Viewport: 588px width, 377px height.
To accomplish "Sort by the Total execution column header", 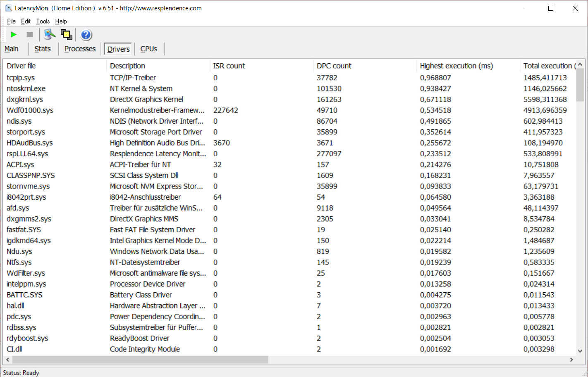I will click(x=548, y=66).
